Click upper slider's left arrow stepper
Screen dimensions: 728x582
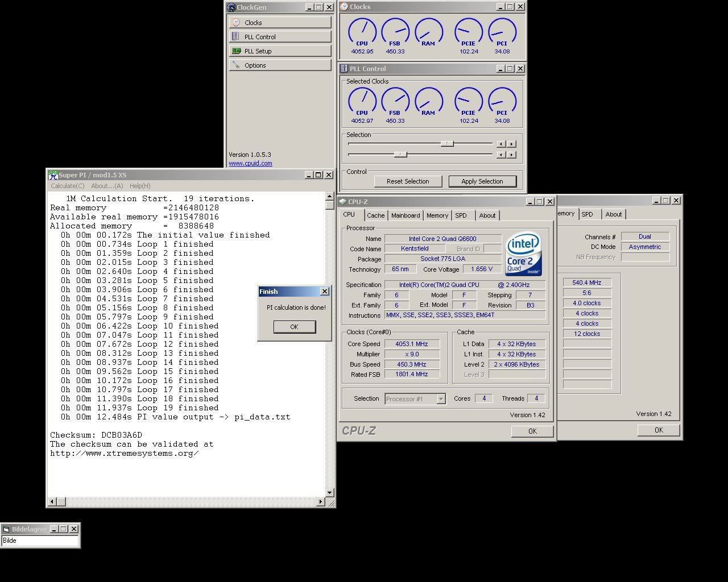point(501,144)
